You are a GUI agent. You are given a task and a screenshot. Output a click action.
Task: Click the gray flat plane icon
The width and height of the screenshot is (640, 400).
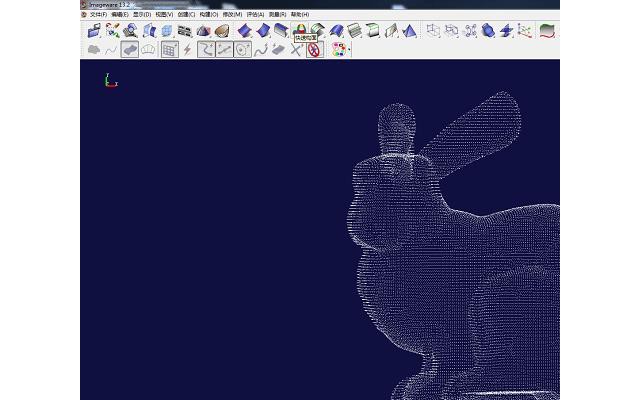[278, 50]
